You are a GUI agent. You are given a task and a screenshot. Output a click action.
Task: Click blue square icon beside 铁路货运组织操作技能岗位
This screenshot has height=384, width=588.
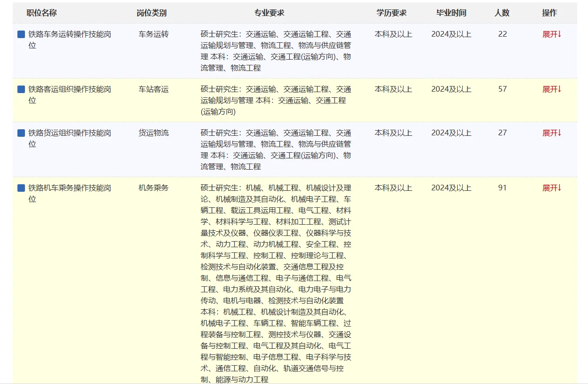pos(21,133)
